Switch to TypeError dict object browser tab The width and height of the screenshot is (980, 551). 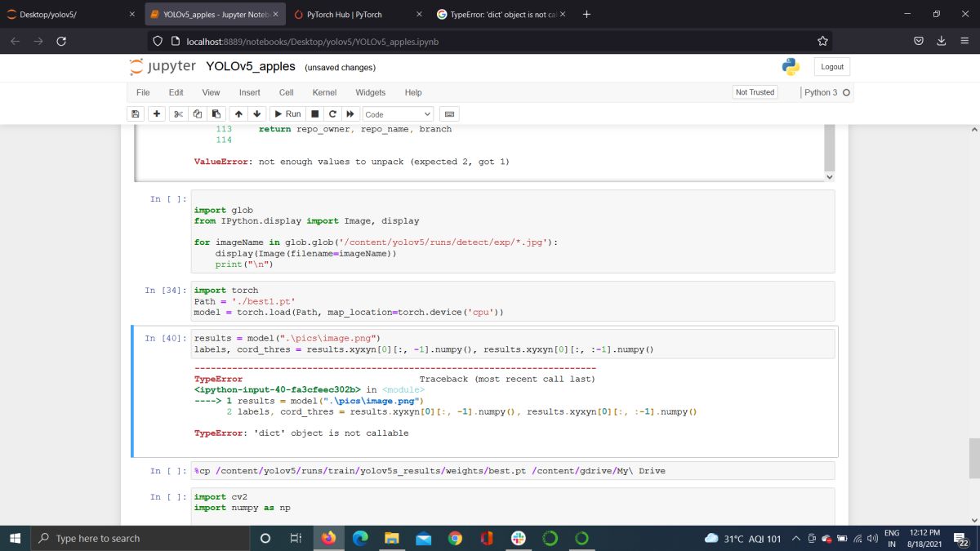point(501,14)
